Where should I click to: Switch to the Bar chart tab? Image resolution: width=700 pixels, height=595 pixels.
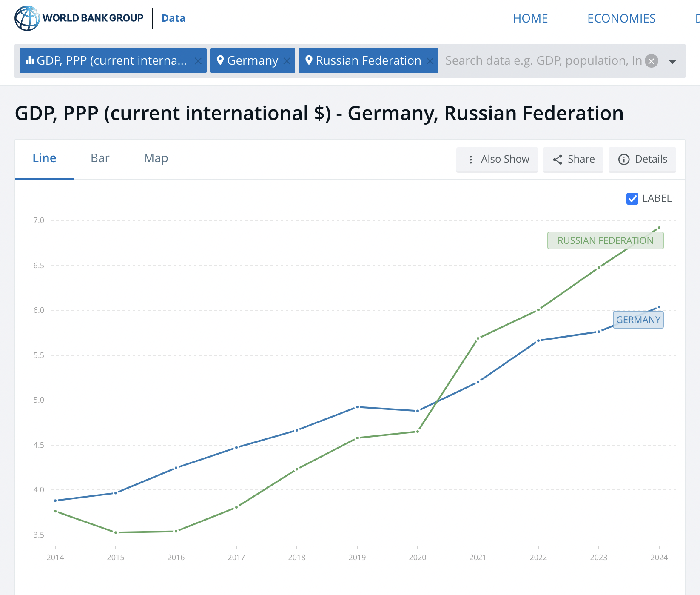point(100,158)
